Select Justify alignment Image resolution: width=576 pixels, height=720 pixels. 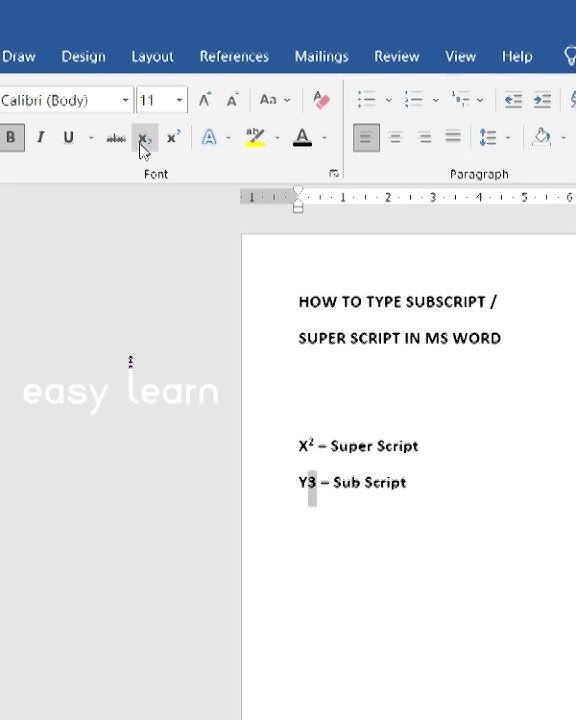[x=453, y=137]
